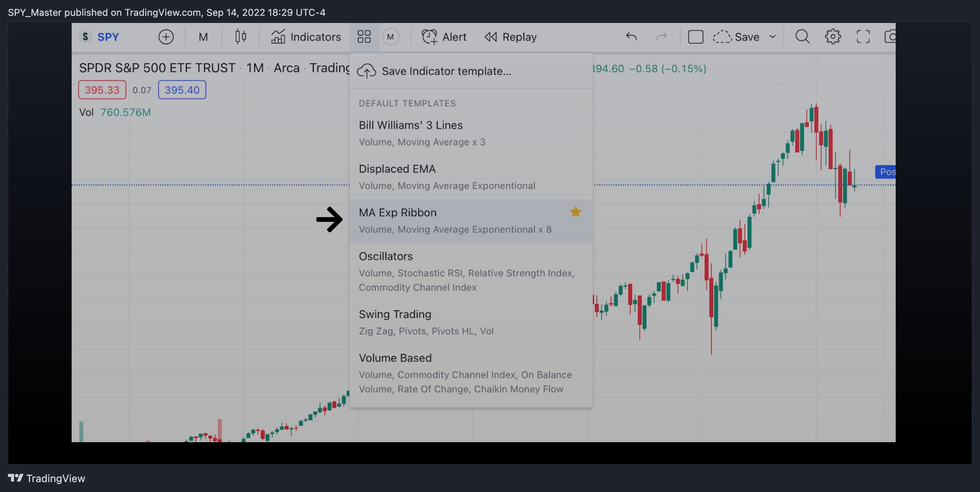The image size is (980, 492).
Task: Select Swing Trading template
Action: pyautogui.click(x=471, y=322)
